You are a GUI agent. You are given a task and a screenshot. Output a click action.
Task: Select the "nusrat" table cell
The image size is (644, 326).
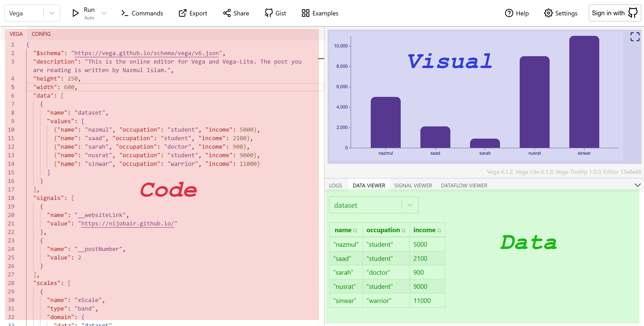346,286
